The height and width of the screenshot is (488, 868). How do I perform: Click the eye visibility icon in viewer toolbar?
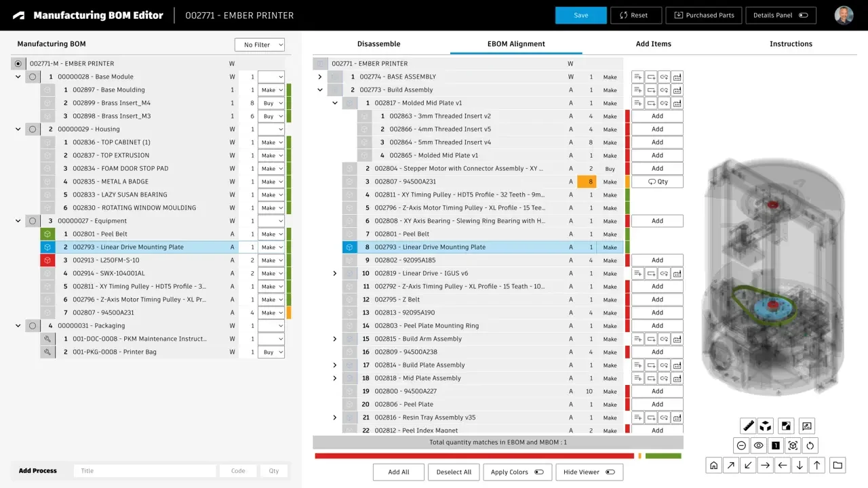coord(758,445)
